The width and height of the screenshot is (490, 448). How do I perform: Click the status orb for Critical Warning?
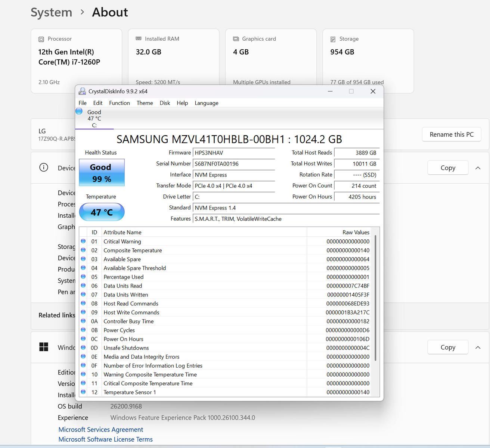tap(83, 241)
